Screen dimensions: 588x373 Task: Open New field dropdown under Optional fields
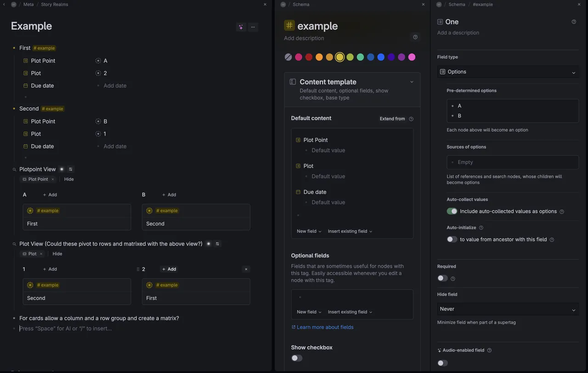(x=309, y=312)
